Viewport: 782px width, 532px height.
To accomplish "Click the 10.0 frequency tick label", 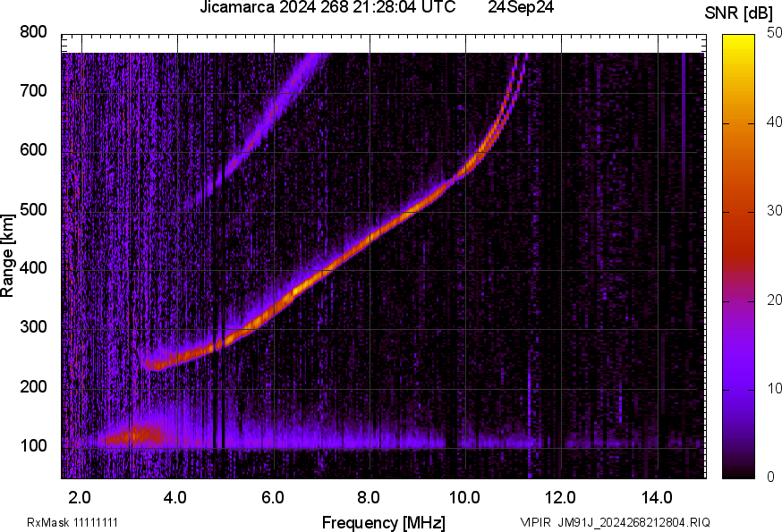I will (464, 498).
